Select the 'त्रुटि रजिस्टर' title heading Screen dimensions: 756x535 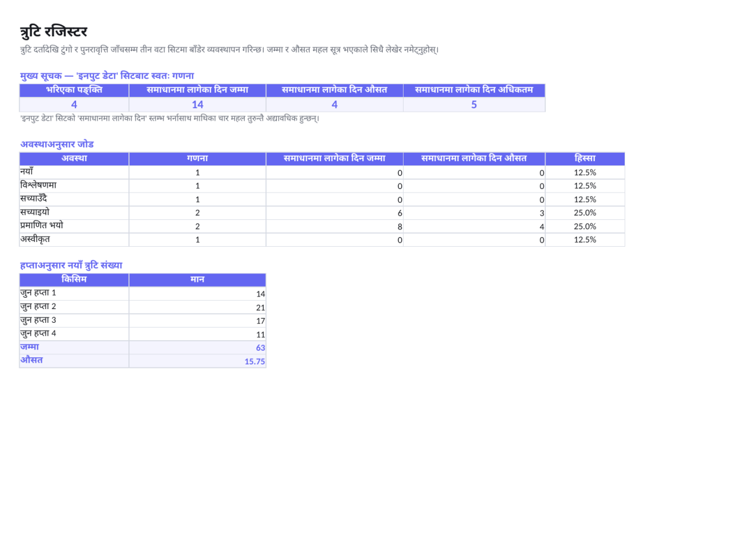(53, 32)
